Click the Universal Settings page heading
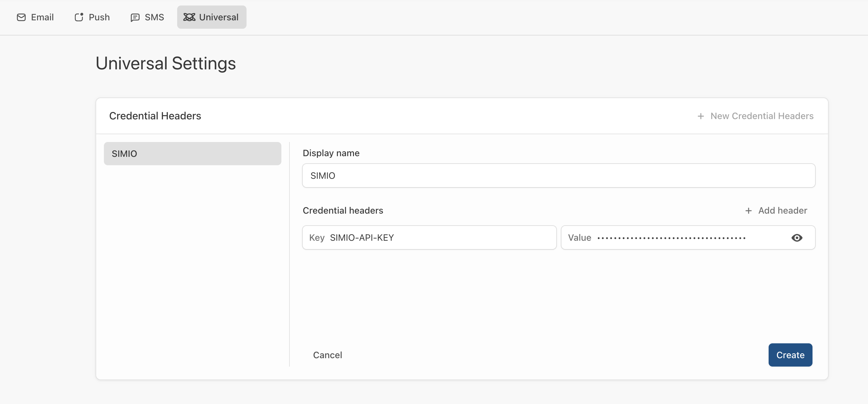 [166, 63]
